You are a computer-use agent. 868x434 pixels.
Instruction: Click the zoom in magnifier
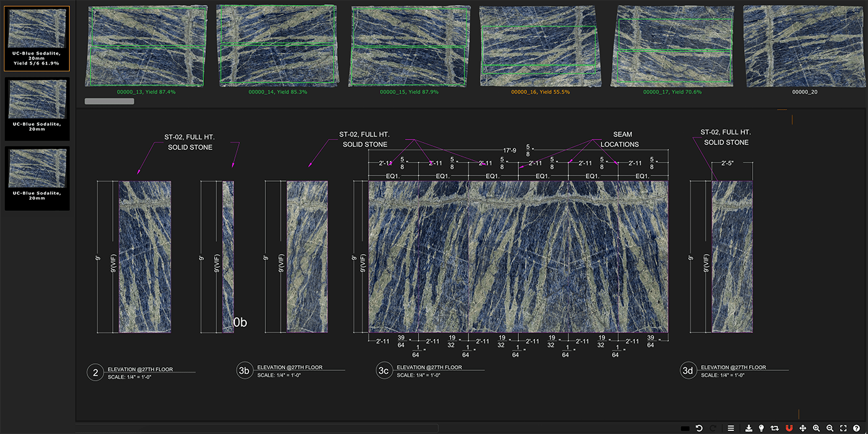tap(817, 428)
